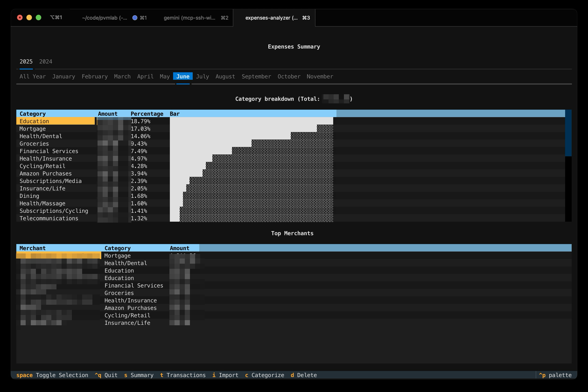Click the ~/code/pvmlab terminal tab
The width and height of the screenshot is (588, 392).
105,18
